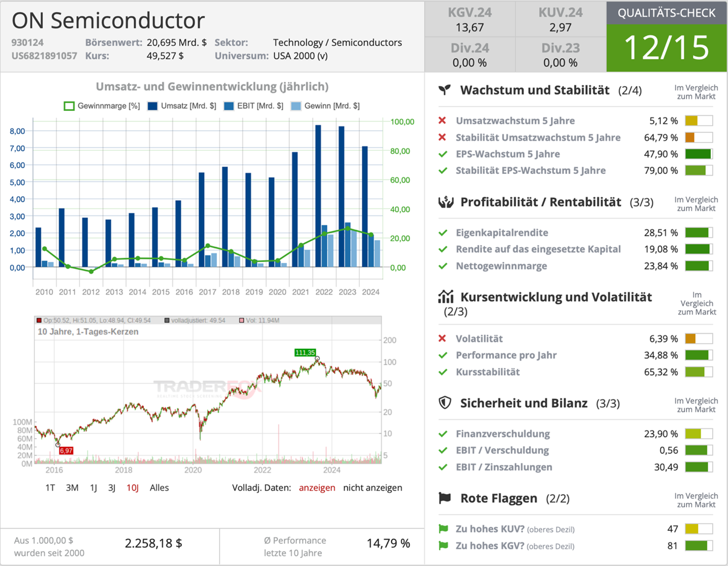Click the Kurs value 49,527 $
The height and width of the screenshot is (566, 728).
[165, 56]
